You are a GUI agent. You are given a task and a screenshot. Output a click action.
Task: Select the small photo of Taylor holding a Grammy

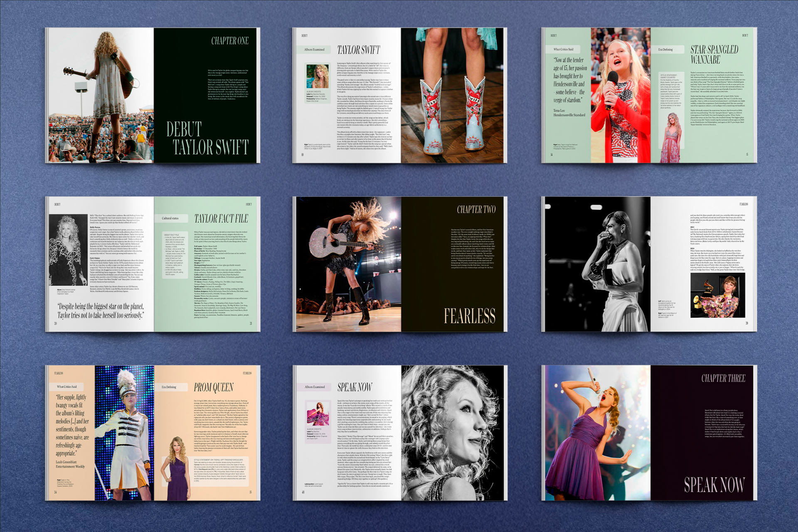coord(717,296)
